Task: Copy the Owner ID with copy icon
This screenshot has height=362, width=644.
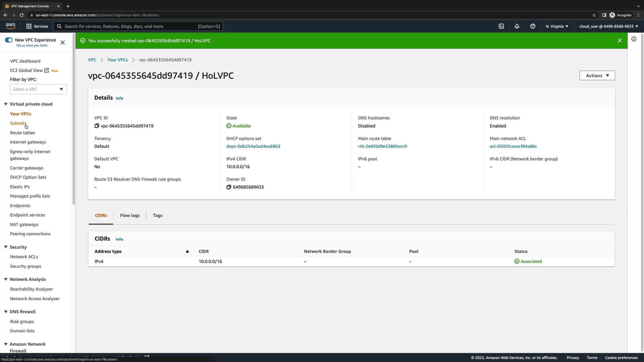Action: [229, 187]
